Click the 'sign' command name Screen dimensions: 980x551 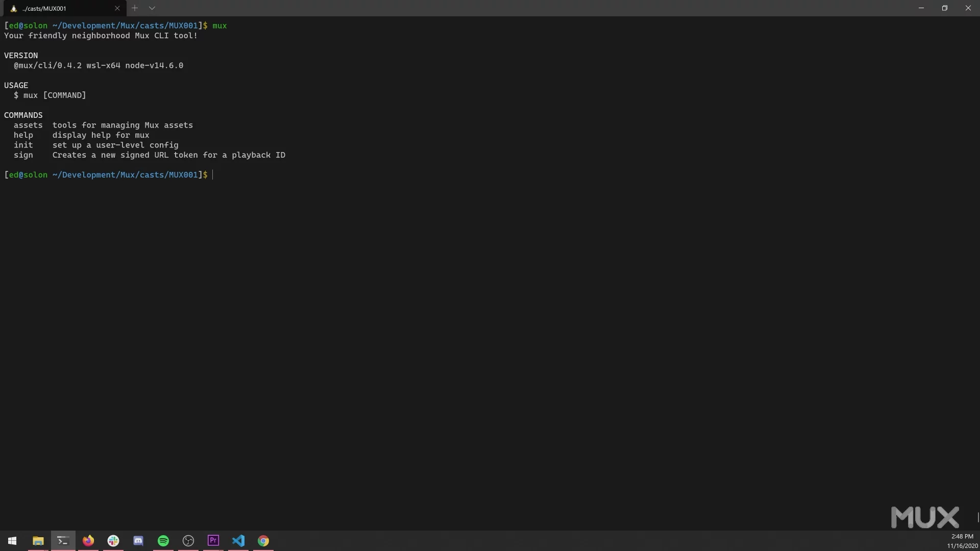23,155
